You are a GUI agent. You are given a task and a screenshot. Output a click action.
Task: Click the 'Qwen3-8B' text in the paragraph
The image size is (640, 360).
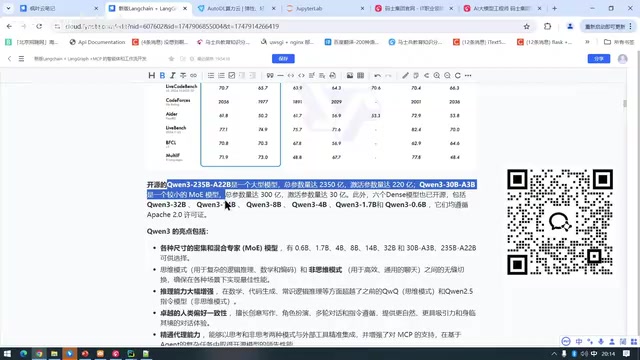click(264, 204)
